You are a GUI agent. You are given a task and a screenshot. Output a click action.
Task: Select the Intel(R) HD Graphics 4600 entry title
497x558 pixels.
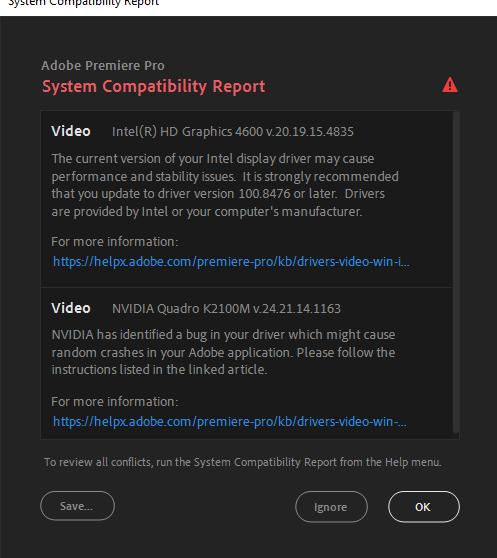tap(233, 132)
